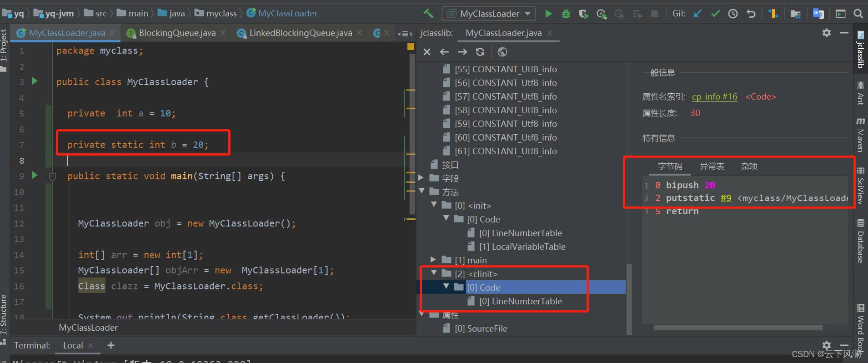Image resolution: width=868 pixels, height=363 pixels.
Task: Click the Build project hammer icon
Action: tap(428, 14)
